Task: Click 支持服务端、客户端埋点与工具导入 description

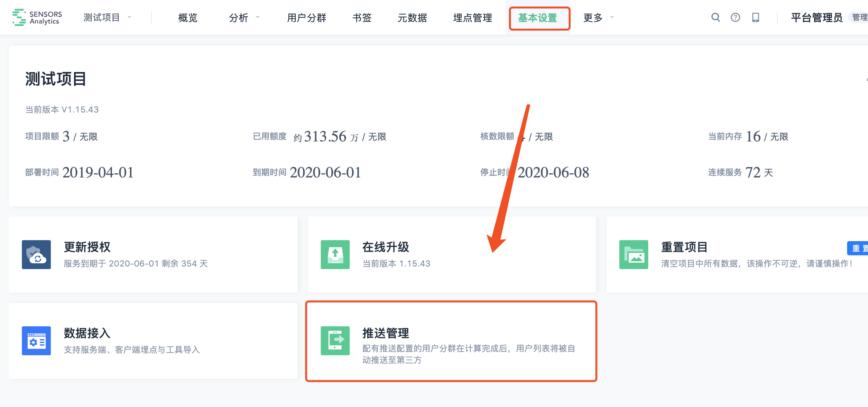Action: [x=132, y=350]
